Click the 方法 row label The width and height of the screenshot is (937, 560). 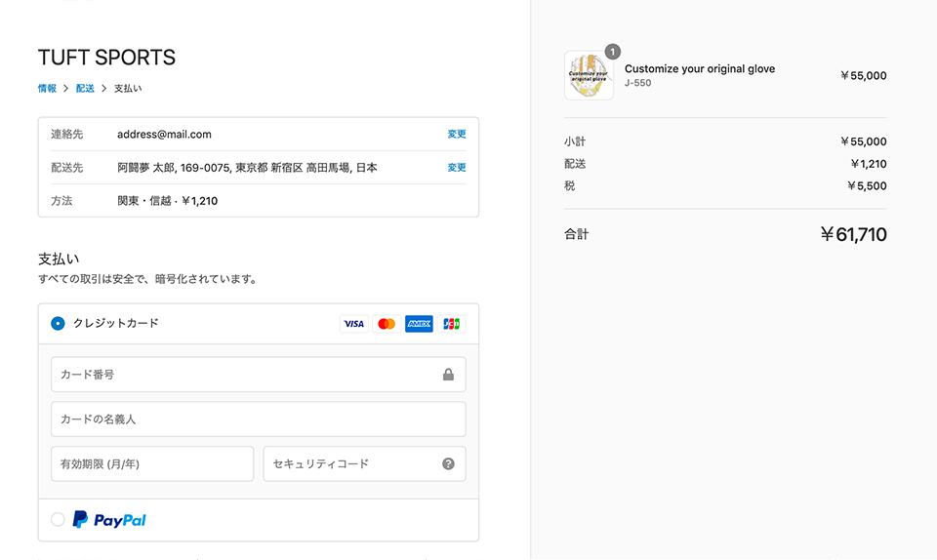coord(61,201)
